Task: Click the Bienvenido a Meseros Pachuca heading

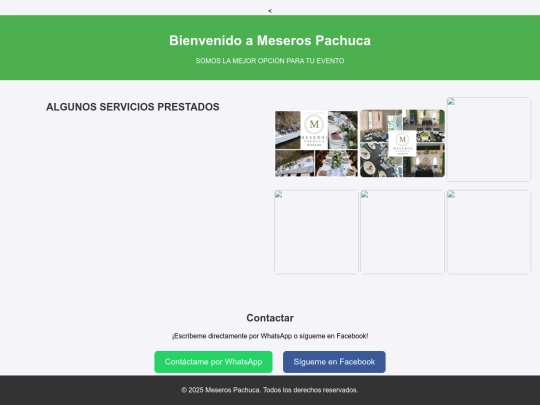Action: (x=270, y=41)
